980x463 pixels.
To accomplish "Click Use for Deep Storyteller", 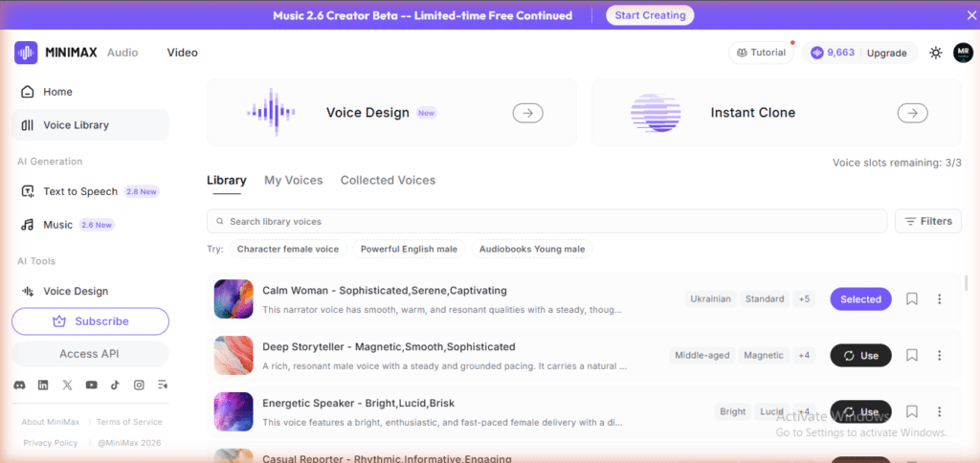I will [x=860, y=356].
